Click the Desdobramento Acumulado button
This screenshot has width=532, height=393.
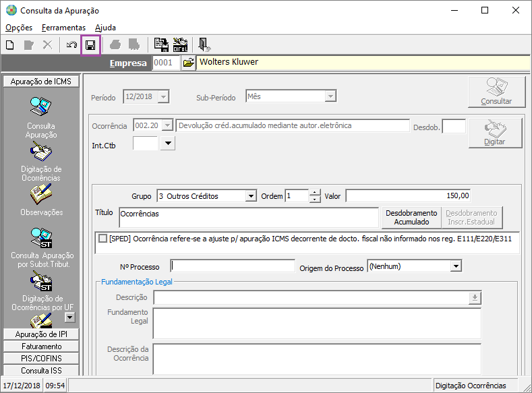click(411, 217)
